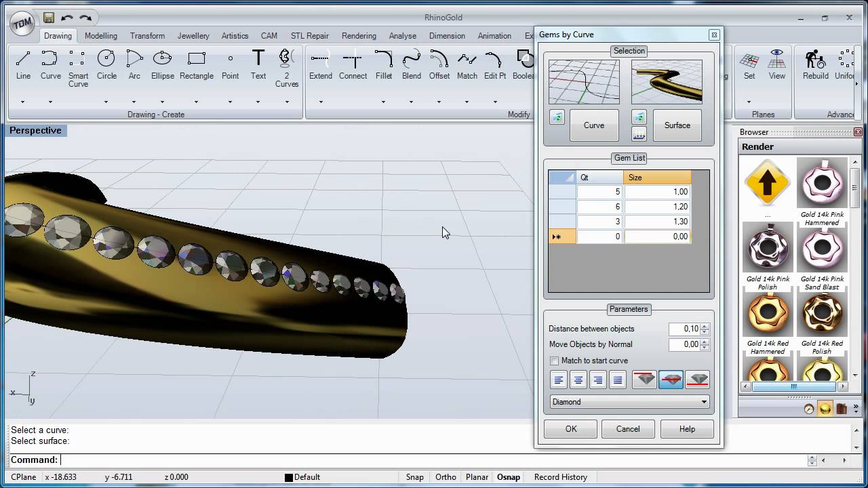Toggle justify alignment option
868x488 pixels.
[x=618, y=380]
